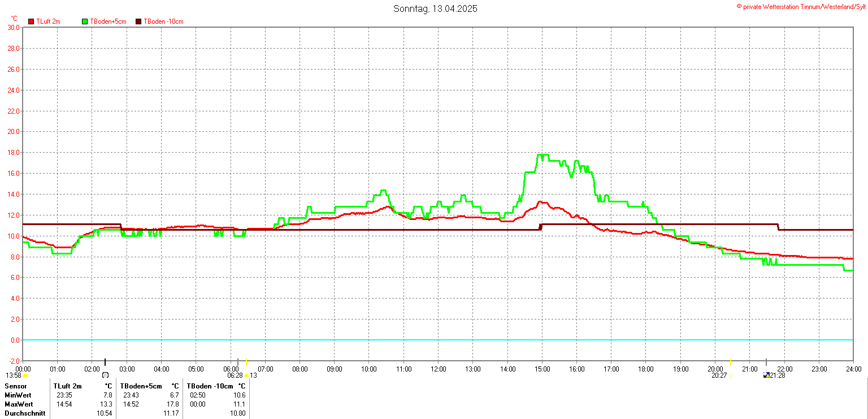
Task: Click the sunrise icon next to 06:28
Action: point(247,375)
